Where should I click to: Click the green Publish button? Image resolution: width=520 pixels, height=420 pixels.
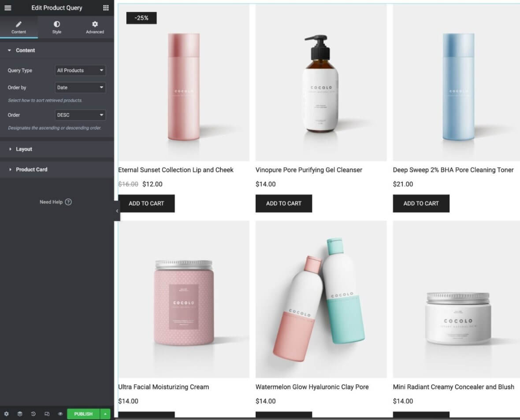(x=83, y=414)
